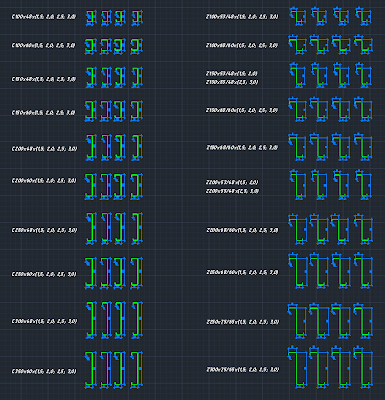The image size is (385, 400).
Task: Select the C150x40x(1,5; 2,0; 2,5; 3,0) label
Action: point(44,79)
